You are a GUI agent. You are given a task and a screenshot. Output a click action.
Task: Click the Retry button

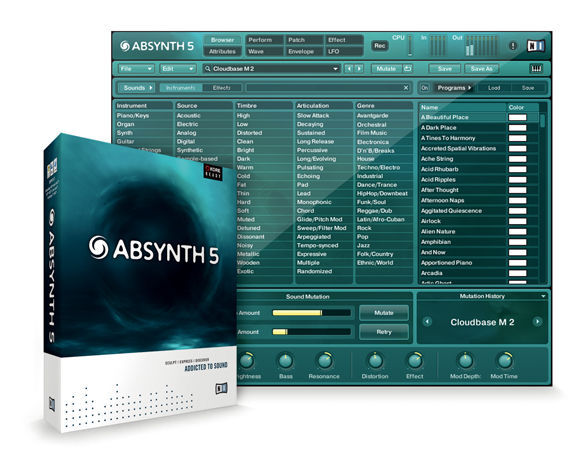coord(384,332)
